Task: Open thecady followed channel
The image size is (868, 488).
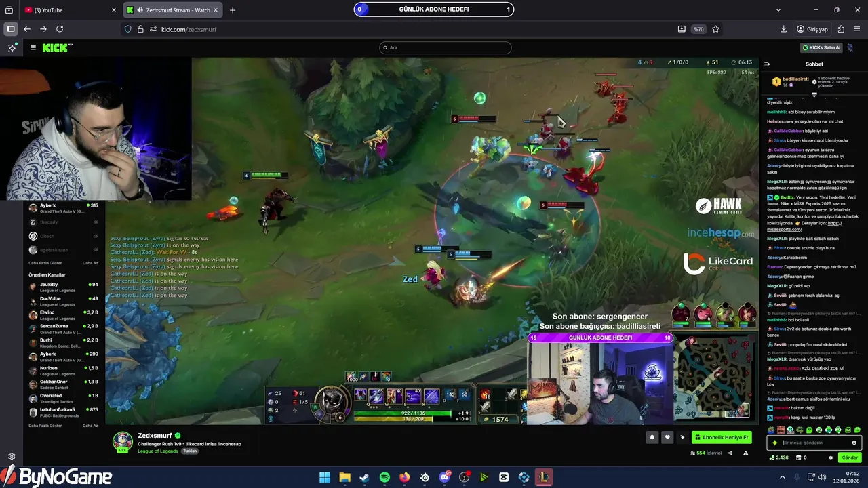Action: (63, 222)
